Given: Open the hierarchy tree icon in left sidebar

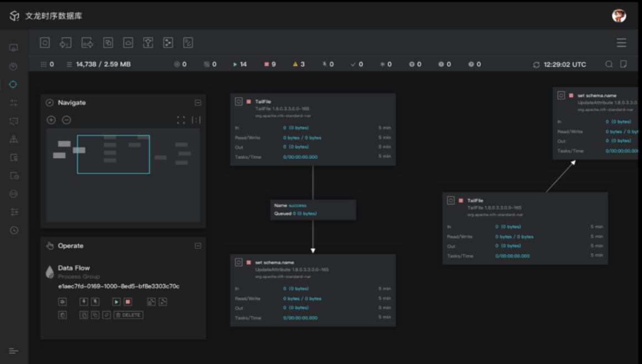Looking at the screenshot, I should coord(13,139).
